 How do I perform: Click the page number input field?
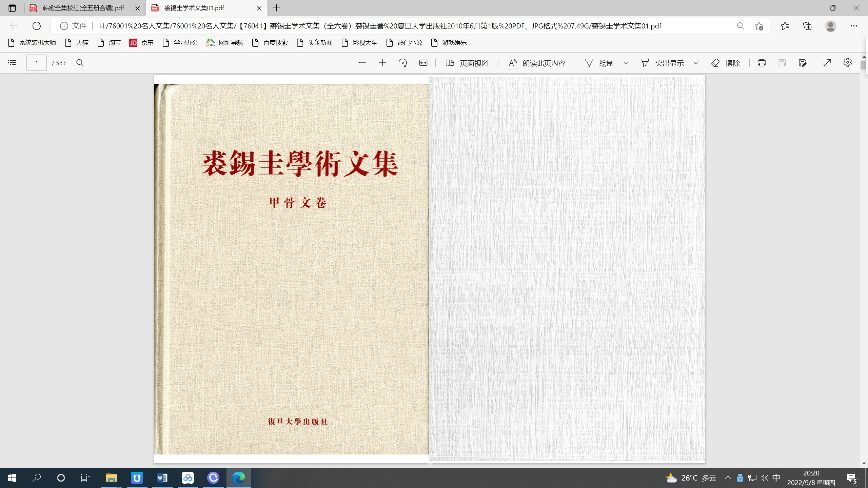(x=36, y=62)
